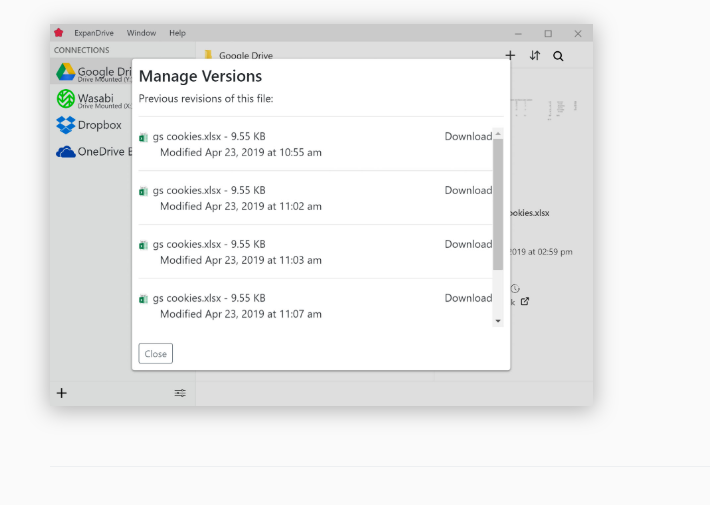Download the 11:03 am file revision
This screenshot has height=505, width=710.
[x=468, y=244]
